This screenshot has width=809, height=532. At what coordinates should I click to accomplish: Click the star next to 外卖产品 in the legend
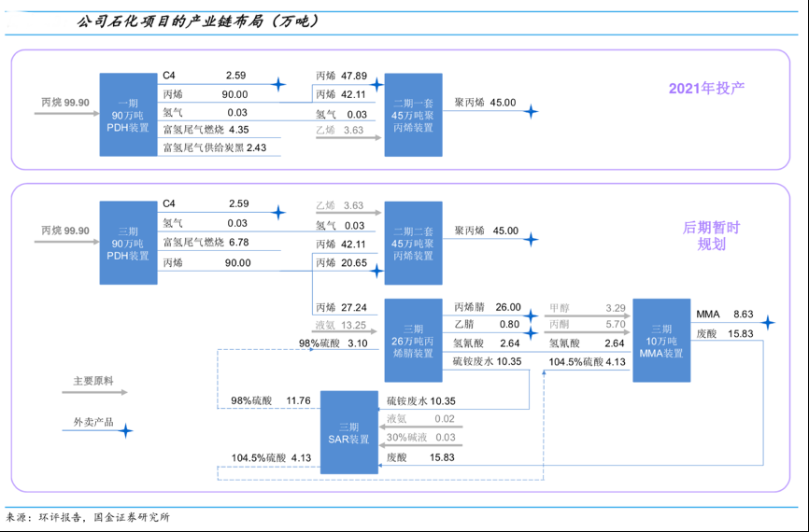[126, 430]
